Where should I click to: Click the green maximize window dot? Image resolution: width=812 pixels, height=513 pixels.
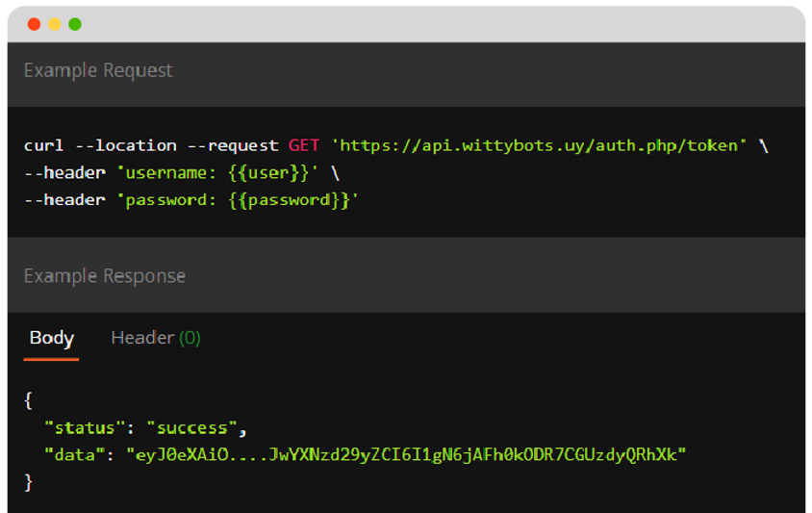click(75, 24)
